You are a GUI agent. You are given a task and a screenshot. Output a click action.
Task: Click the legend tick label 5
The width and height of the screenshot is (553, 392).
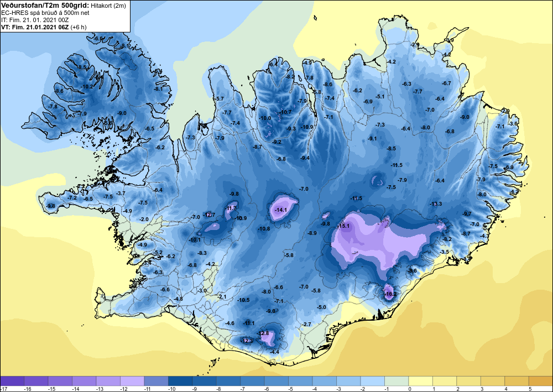click(x=529, y=389)
